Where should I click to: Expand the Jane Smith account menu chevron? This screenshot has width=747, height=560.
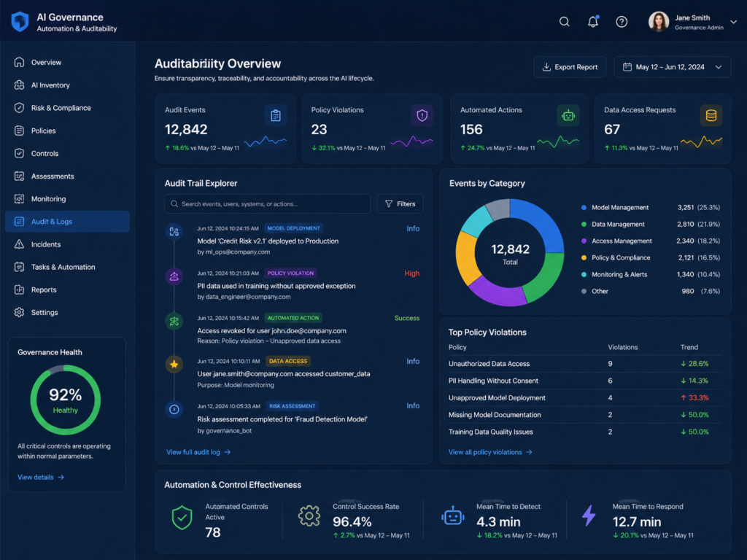tap(734, 22)
